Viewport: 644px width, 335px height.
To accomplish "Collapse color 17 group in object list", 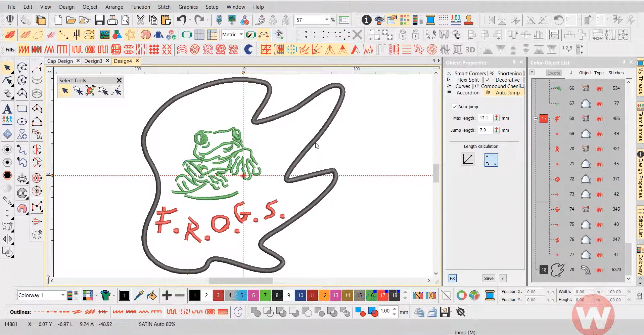I will tap(536, 118).
